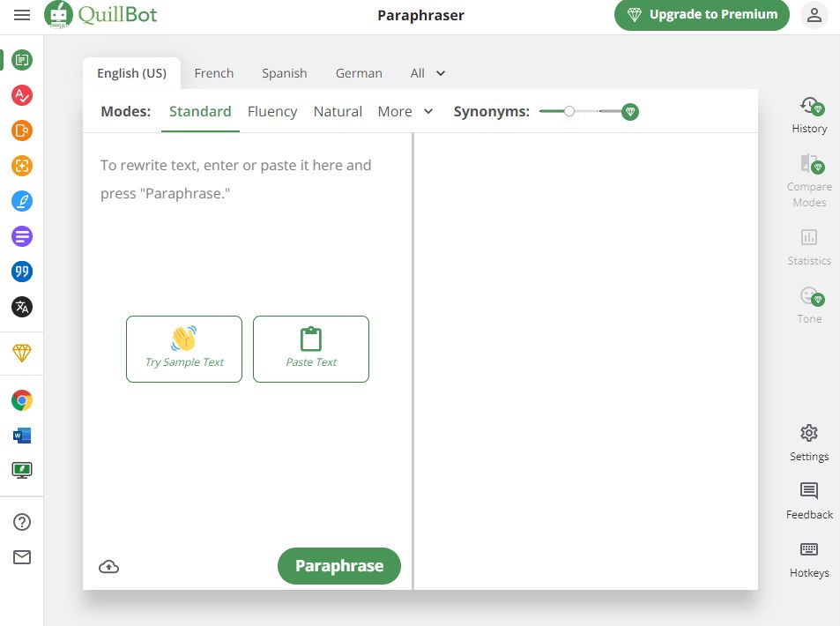The image size is (840, 626).
Task: Click the upload document cloud icon
Action: (108, 567)
